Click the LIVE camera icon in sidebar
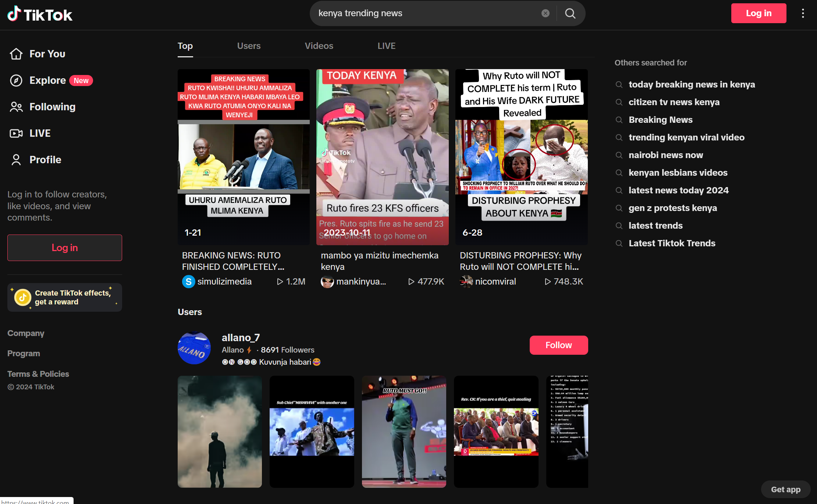 point(16,133)
